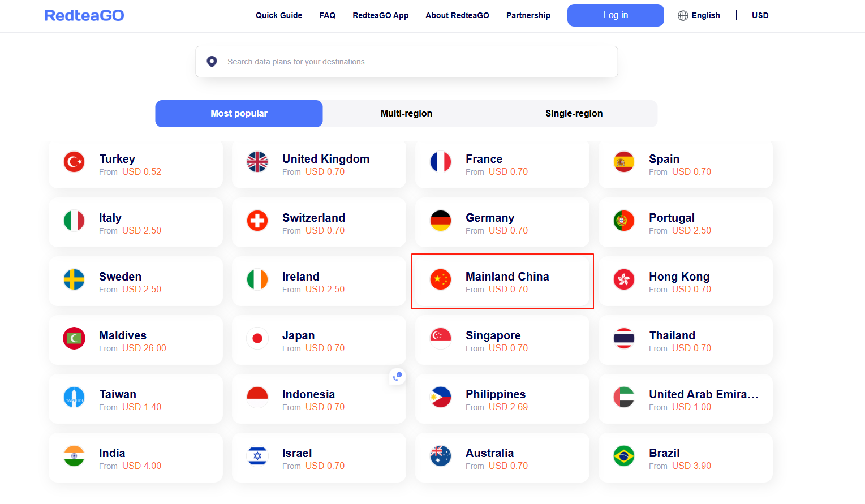Click the Brazil flag icon
This screenshot has width=865, height=504.
[624, 456]
